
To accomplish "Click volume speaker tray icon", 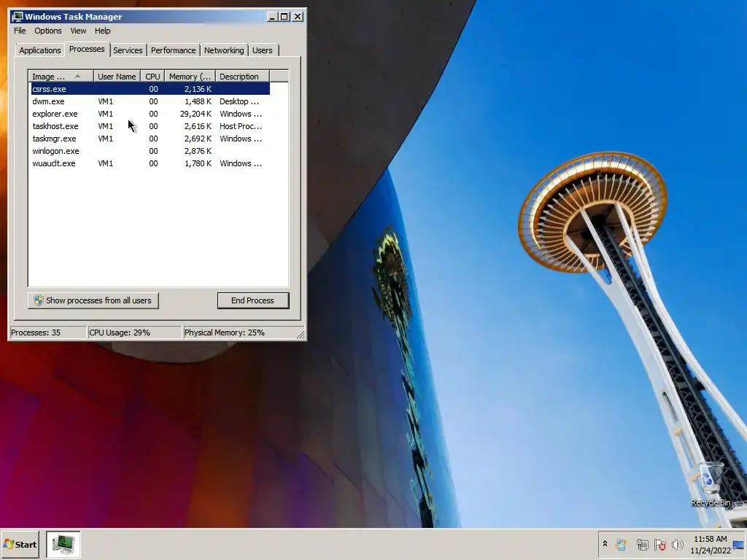I will (677, 544).
